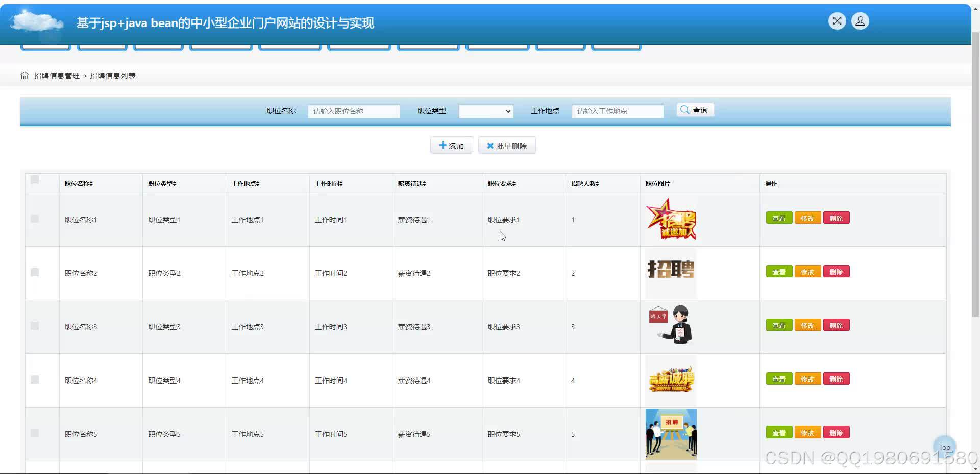Open the job fair image of 职位名称5

click(671, 434)
